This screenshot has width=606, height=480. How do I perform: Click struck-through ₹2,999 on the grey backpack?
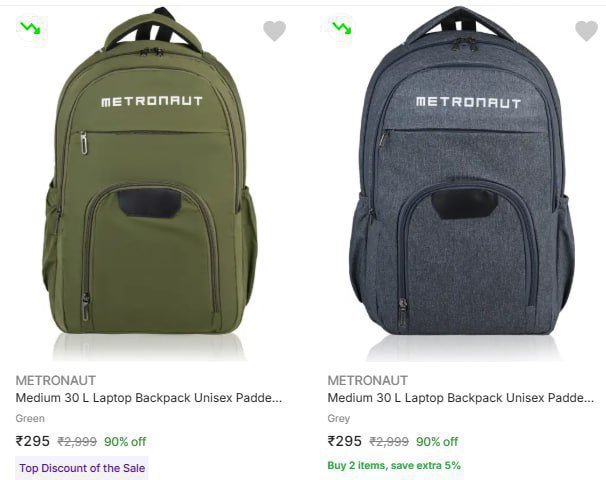click(389, 442)
